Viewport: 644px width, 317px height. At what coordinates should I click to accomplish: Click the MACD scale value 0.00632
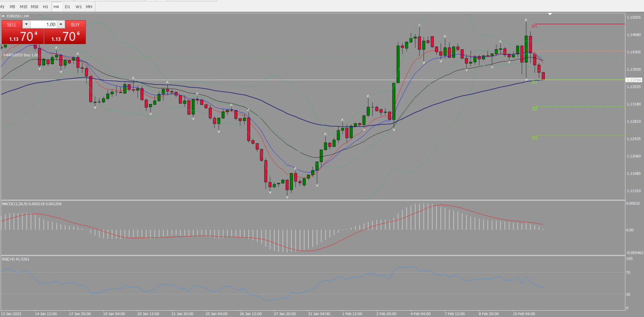pos(633,204)
